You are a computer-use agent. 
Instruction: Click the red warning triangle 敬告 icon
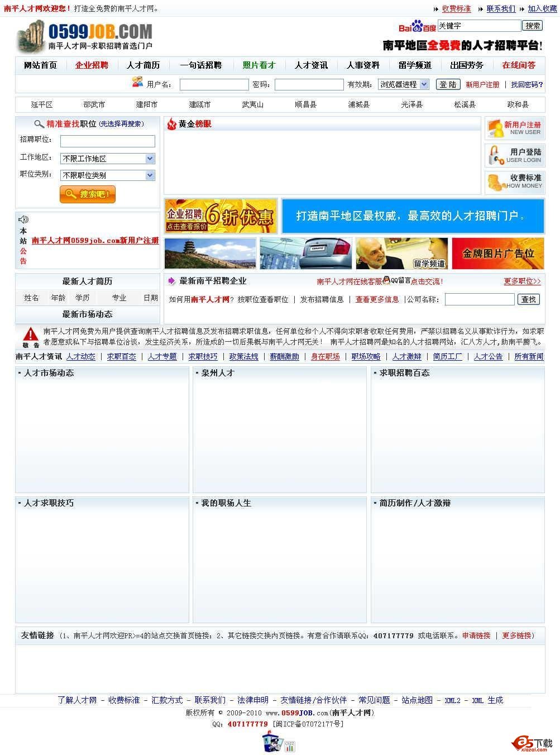tap(30, 335)
